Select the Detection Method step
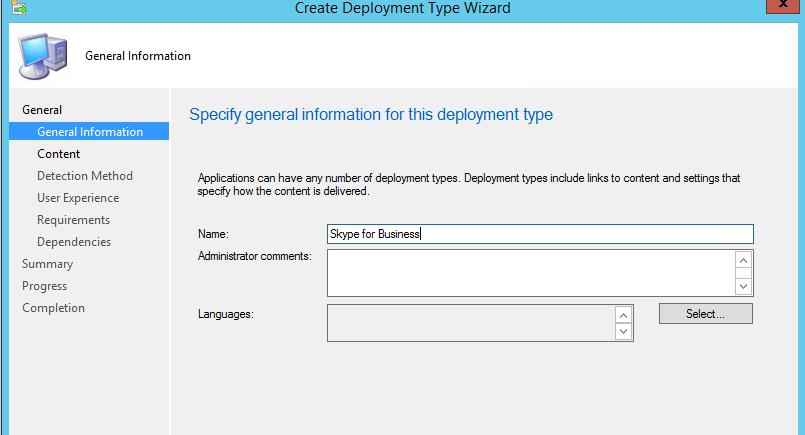The height and width of the screenshot is (435, 805). coord(84,176)
